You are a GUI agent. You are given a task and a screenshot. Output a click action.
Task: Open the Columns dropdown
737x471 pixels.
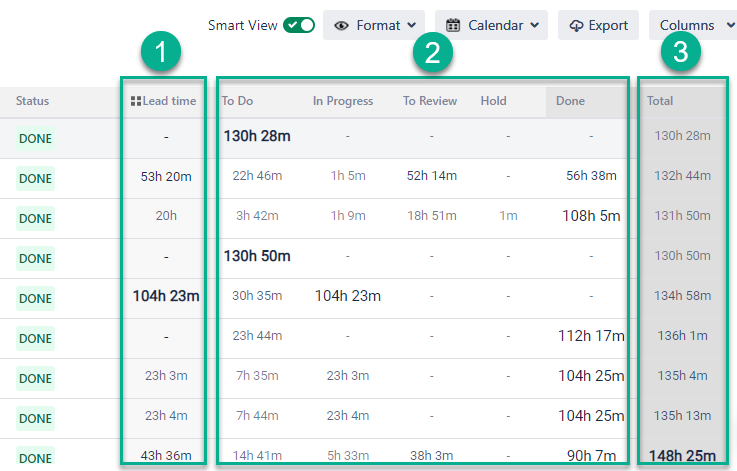pos(693,25)
